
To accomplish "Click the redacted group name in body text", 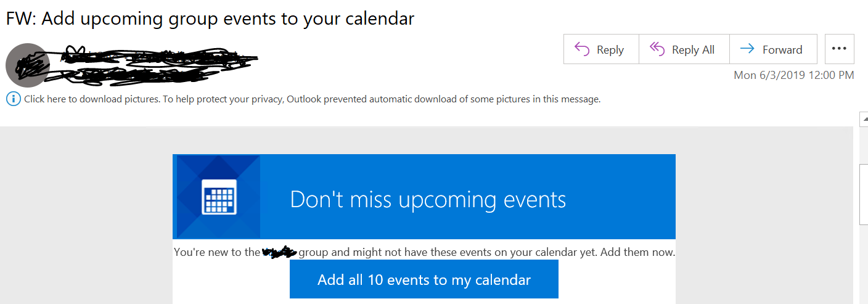I will coord(279,252).
